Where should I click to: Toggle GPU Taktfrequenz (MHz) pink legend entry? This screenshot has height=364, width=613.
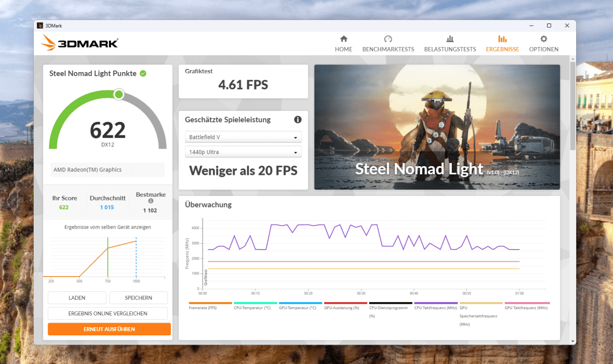[x=527, y=305]
